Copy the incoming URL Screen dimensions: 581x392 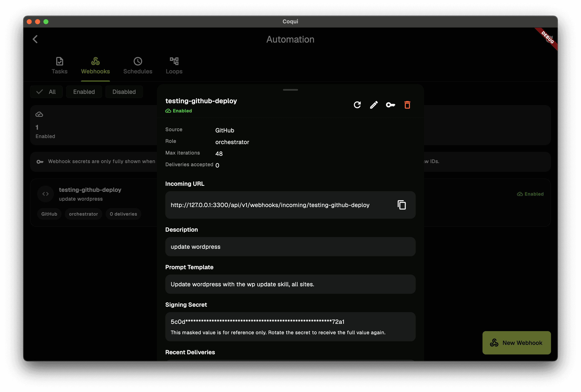click(402, 205)
